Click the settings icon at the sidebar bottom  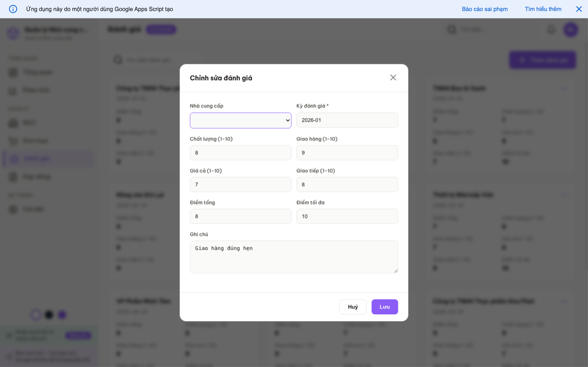(13, 209)
